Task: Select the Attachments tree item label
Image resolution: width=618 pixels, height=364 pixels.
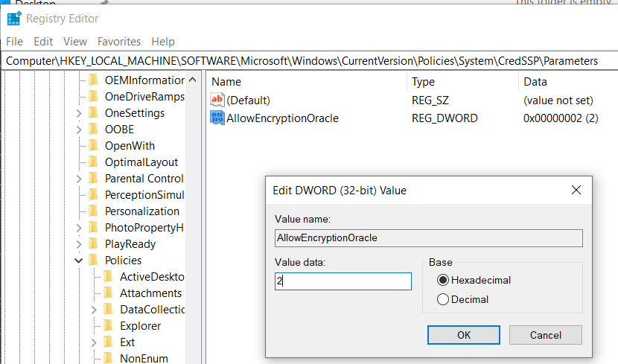Action: [x=150, y=293]
